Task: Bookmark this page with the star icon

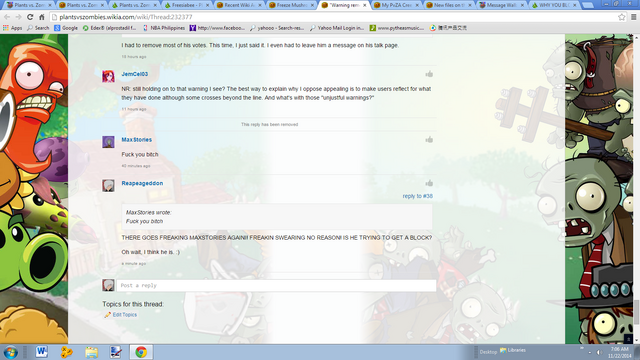Action: [x=622, y=17]
